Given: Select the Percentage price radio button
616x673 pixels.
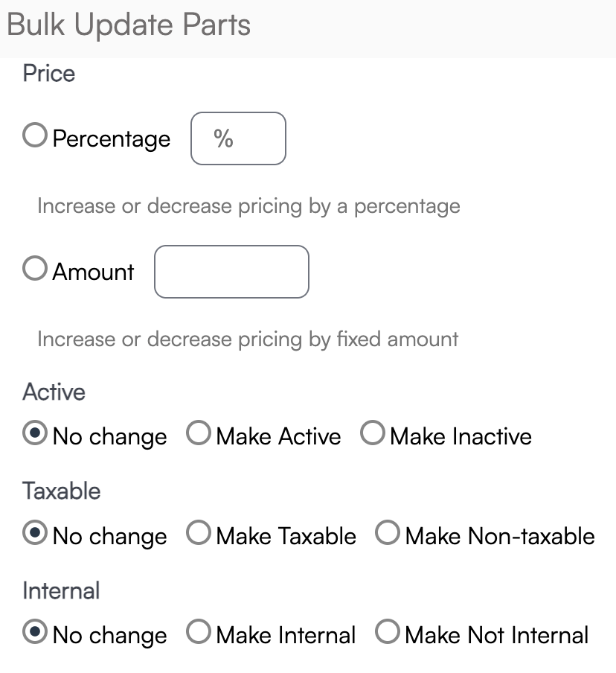Looking at the screenshot, I should 35,136.
